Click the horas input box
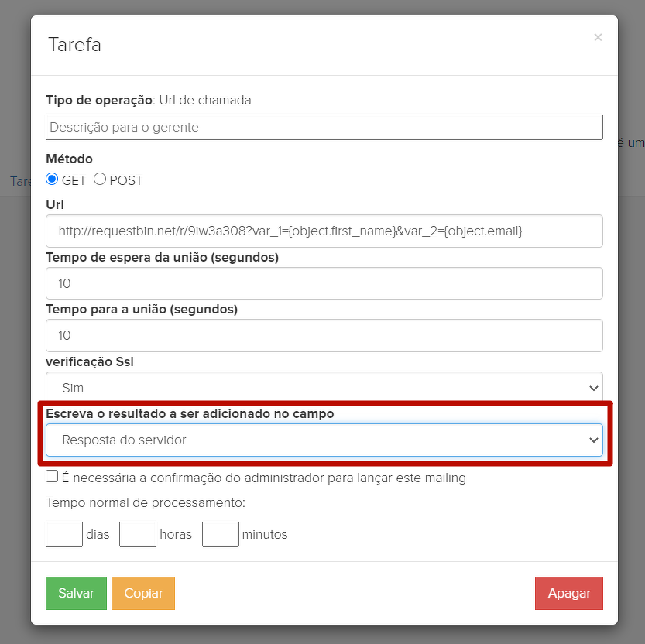 pyautogui.click(x=138, y=534)
